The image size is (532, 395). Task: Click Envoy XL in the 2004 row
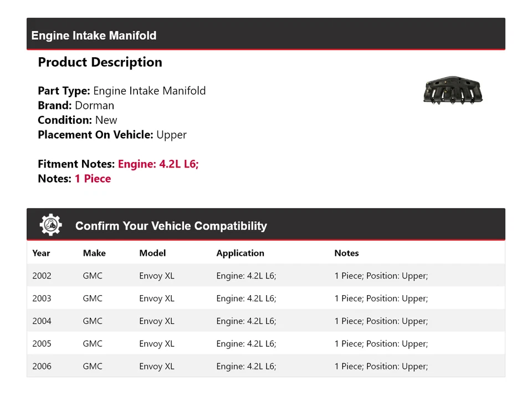pos(156,321)
